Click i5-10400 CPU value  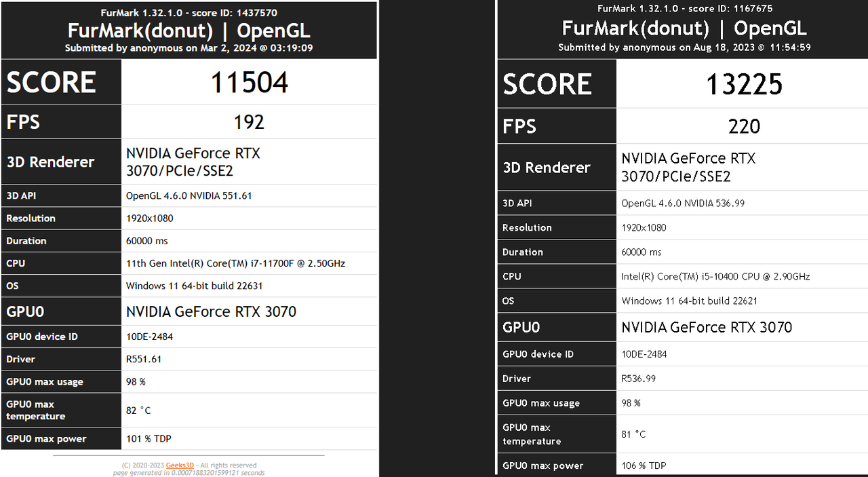coord(715,277)
